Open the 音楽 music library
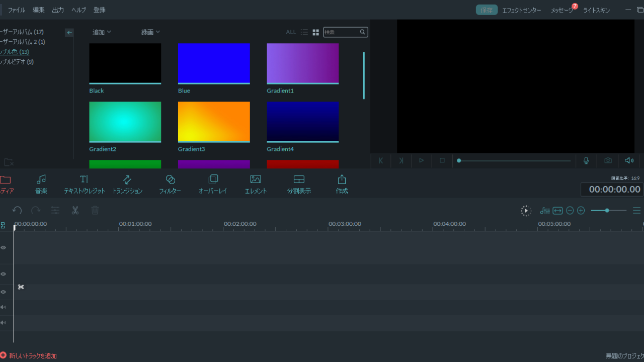Screen dimensions: 644x362 point(41,185)
